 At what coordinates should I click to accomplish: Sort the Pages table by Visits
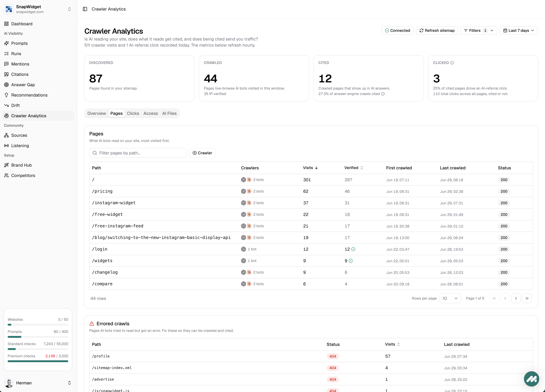click(x=310, y=168)
